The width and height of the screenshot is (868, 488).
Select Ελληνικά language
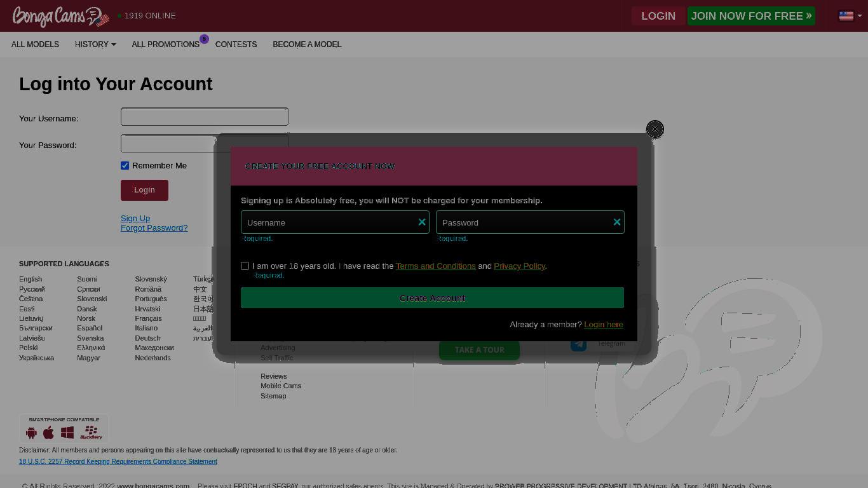91,348
